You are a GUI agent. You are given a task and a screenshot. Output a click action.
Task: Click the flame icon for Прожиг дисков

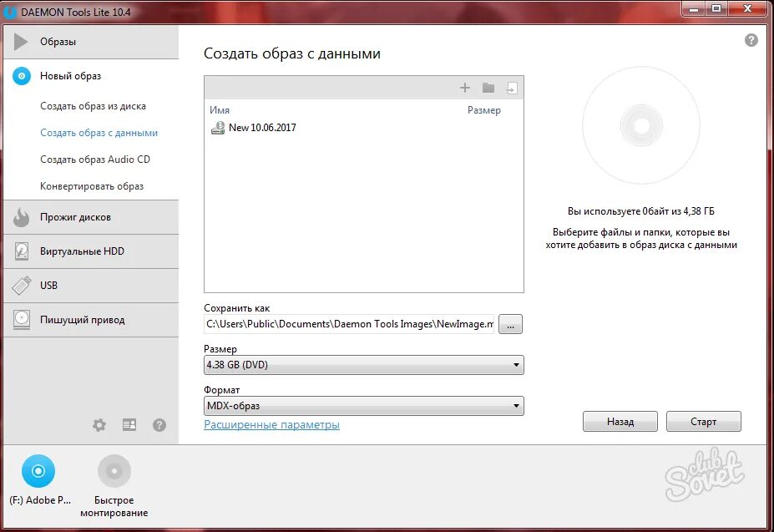21,217
